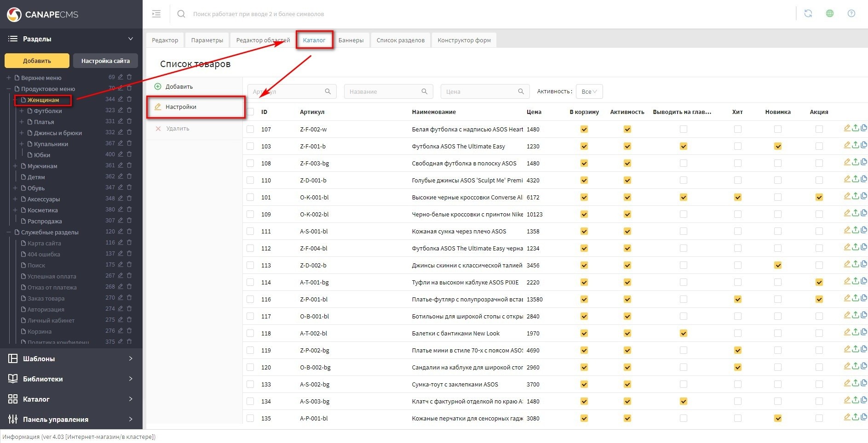The height and width of the screenshot is (443, 868).
Task: Delete the Верхнее меню section via trash icon
Action: [129, 77]
